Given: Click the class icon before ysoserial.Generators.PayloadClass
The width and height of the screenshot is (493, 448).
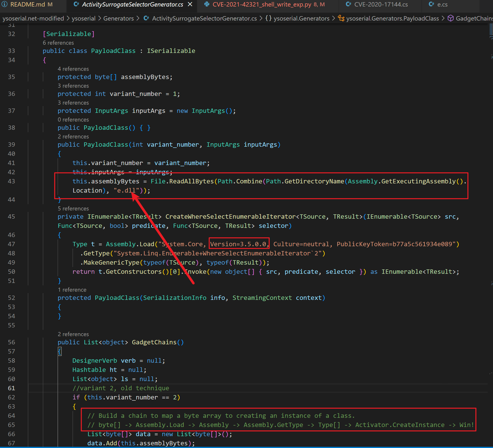Looking at the screenshot, I should tap(341, 18).
